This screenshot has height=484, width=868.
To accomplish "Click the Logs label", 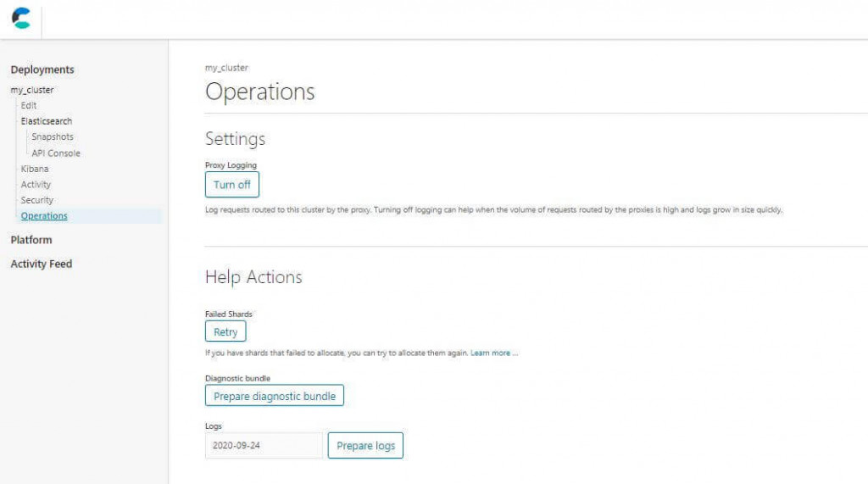I will pos(213,426).
